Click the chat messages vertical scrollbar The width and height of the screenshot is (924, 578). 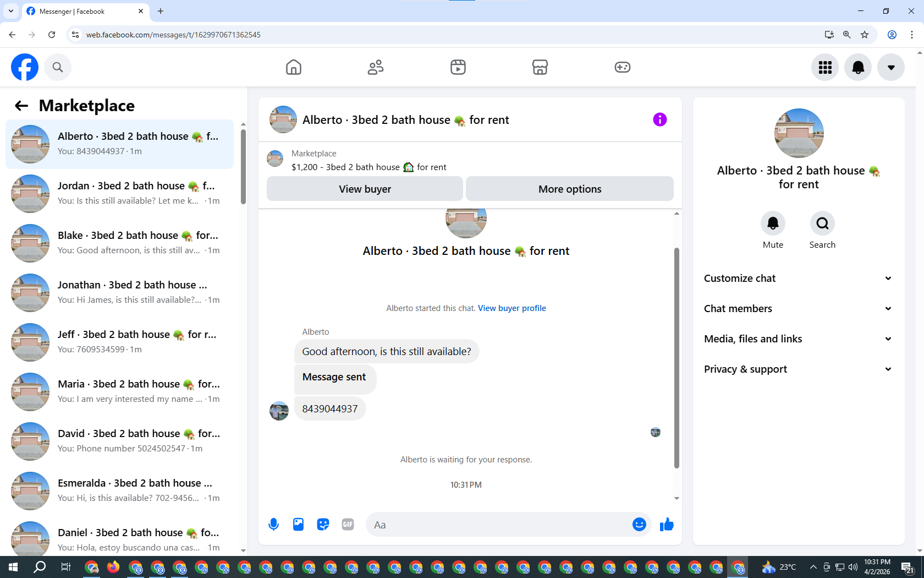pyautogui.click(x=676, y=358)
